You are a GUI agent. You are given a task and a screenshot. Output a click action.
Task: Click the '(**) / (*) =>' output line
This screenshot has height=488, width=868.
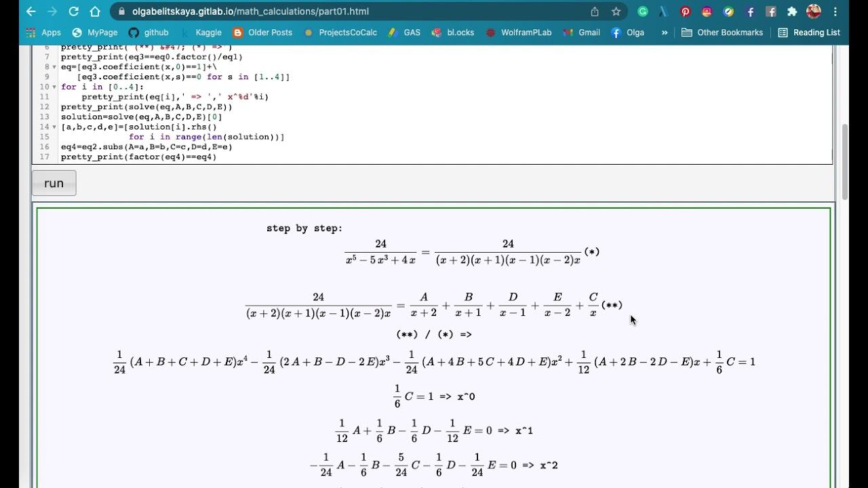coord(434,334)
